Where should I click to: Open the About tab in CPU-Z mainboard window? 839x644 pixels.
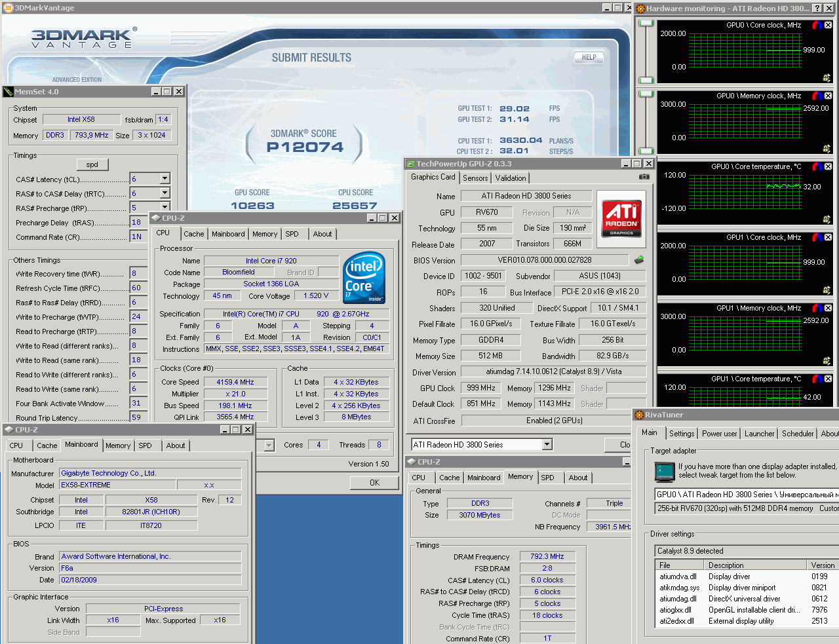[176, 445]
